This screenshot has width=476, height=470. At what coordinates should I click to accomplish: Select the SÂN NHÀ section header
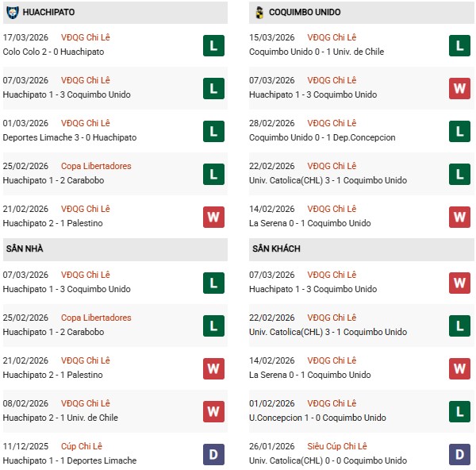(x=25, y=249)
